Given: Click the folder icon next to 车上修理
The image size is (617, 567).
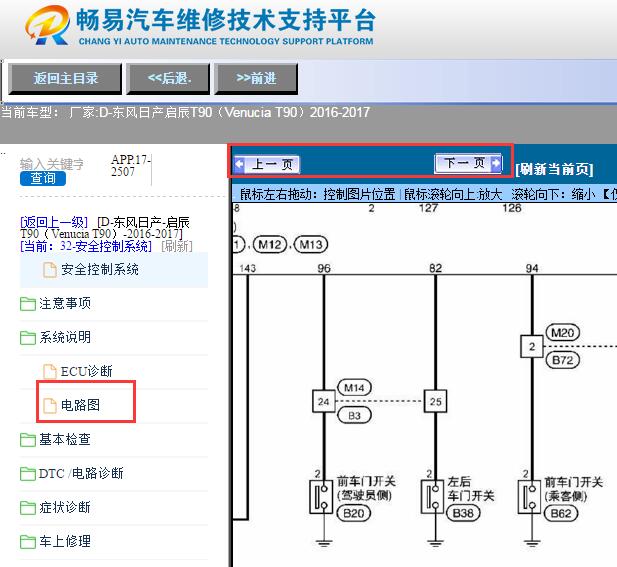Looking at the screenshot, I should coord(28,541).
